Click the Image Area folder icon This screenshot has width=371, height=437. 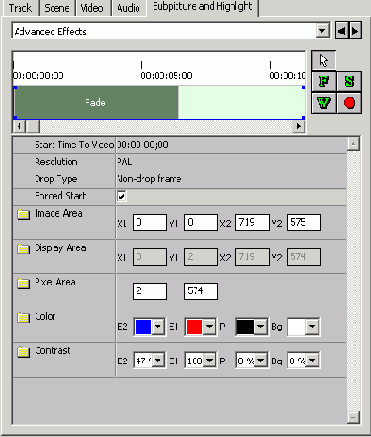[23, 214]
